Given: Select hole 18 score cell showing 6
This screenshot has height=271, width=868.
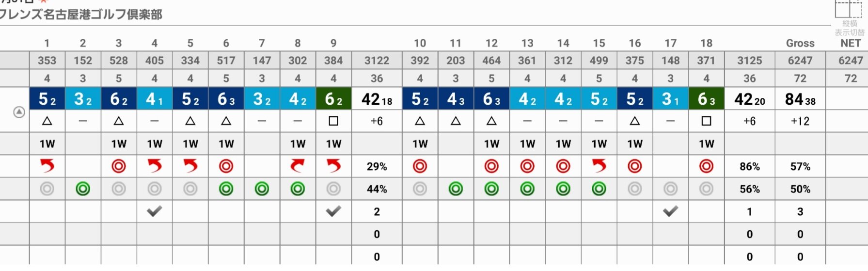Looking at the screenshot, I should pyautogui.click(x=707, y=99).
